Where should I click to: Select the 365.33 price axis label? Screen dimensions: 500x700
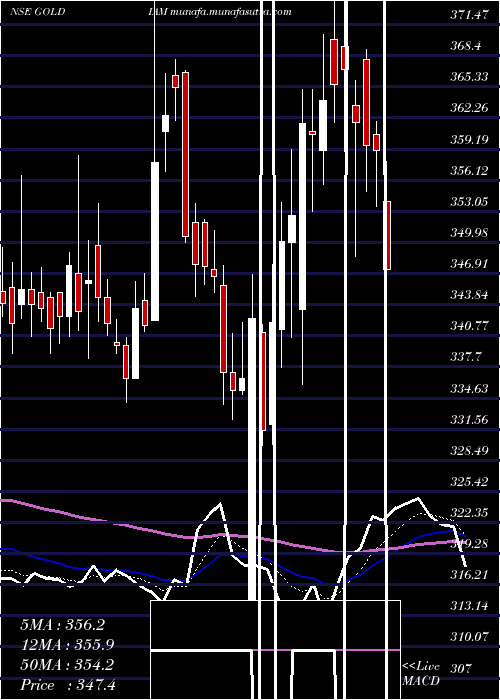pyautogui.click(x=471, y=77)
